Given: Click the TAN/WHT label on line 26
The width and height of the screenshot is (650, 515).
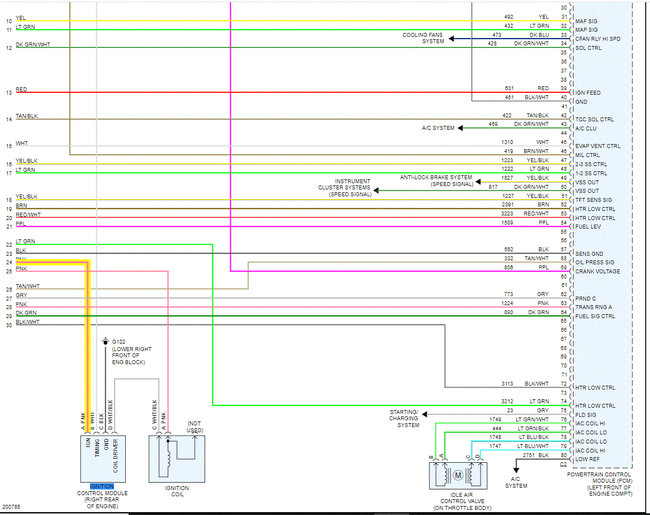Looking at the screenshot, I should [x=27, y=286].
